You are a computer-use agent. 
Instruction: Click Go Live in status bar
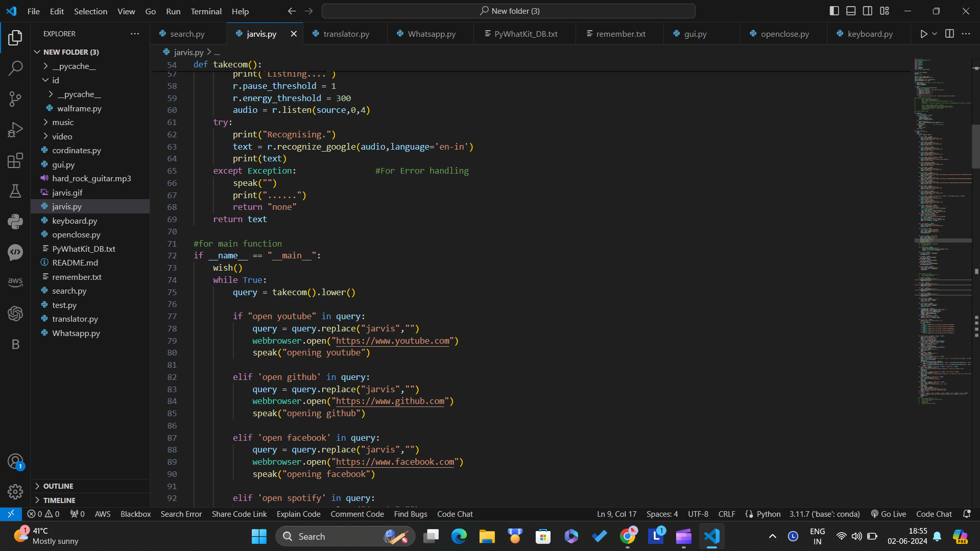point(889,514)
